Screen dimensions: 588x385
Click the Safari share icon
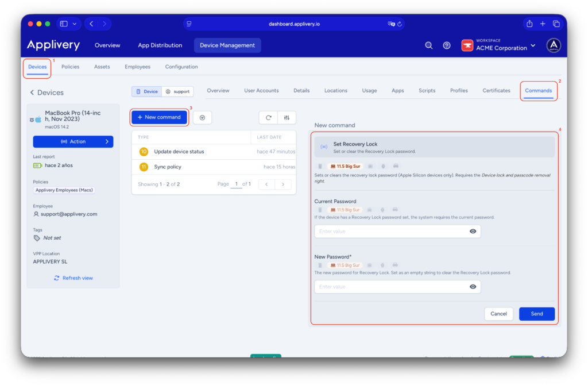(529, 24)
